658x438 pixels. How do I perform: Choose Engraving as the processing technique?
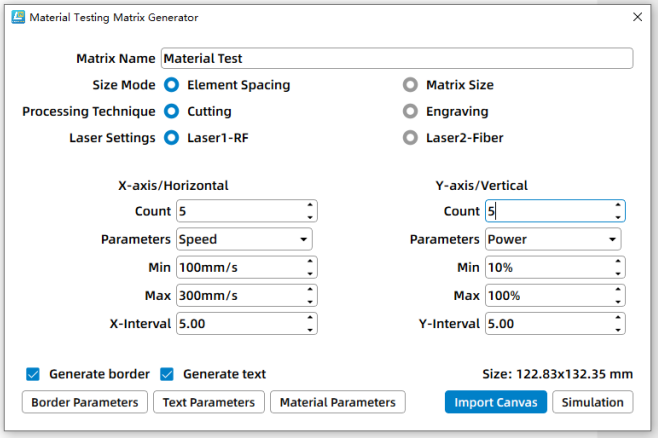click(410, 112)
